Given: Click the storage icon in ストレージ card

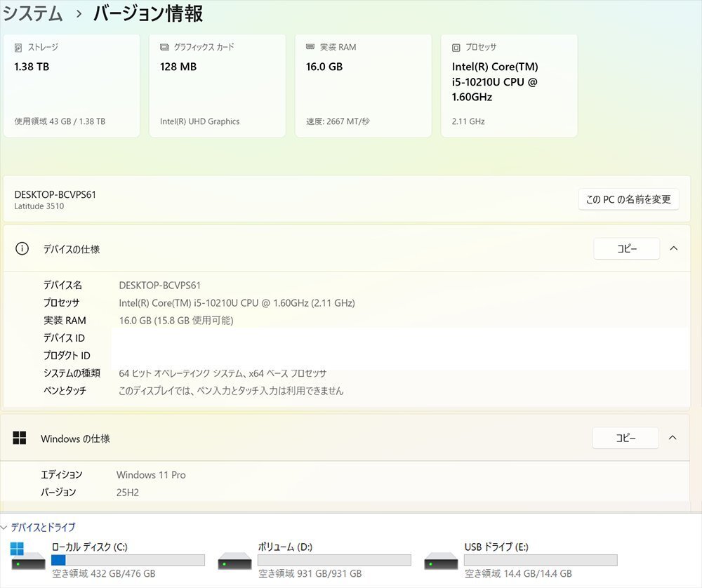Looking at the screenshot, I should pyautogui.click(x=18, y=48).
